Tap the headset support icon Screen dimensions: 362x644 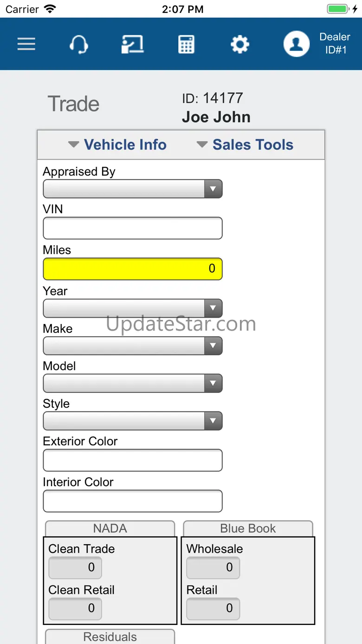tap(78, 45)
